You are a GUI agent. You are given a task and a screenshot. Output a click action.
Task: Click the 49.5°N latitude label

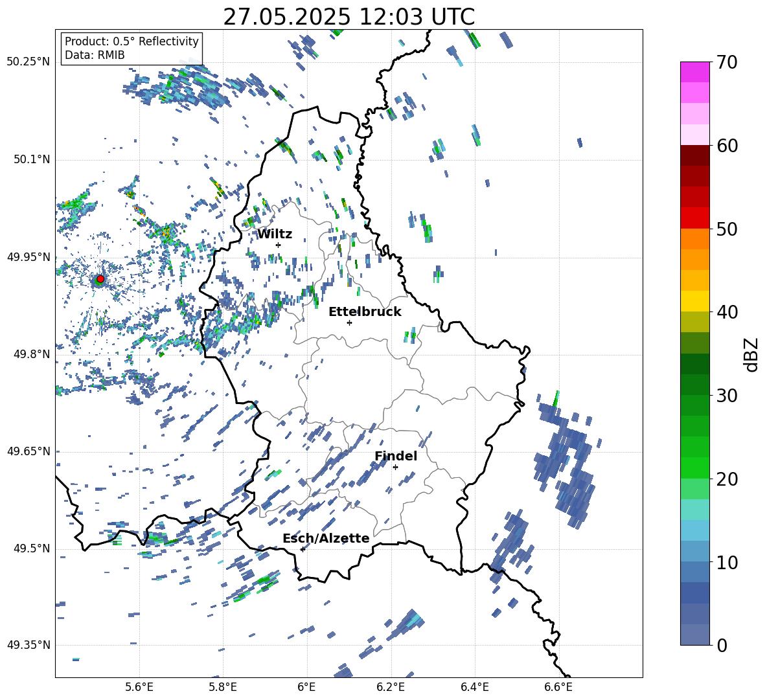[x=32, y=548]
